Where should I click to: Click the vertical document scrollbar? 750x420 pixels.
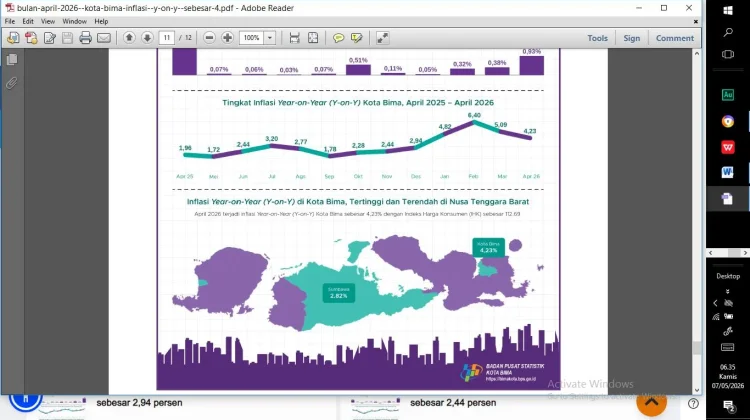(x=697, y=221)
